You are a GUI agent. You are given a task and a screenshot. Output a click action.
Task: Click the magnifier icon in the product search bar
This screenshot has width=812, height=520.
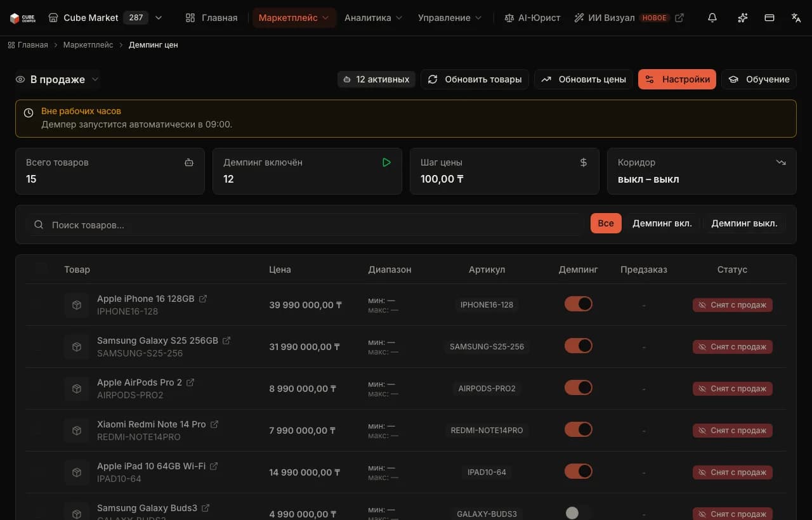tap(39, 224)
